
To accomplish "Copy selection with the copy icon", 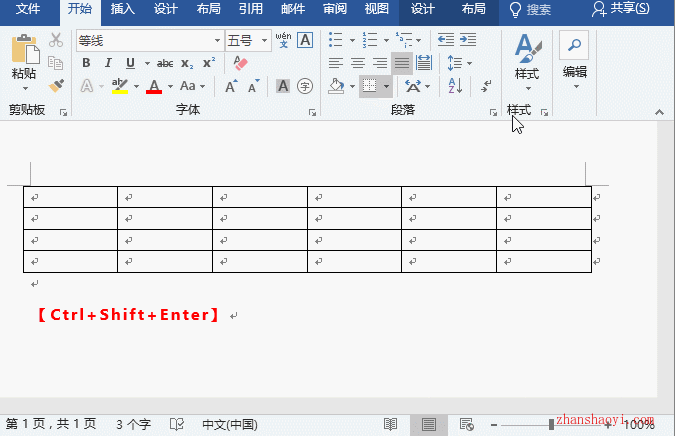I will [56, 63].
